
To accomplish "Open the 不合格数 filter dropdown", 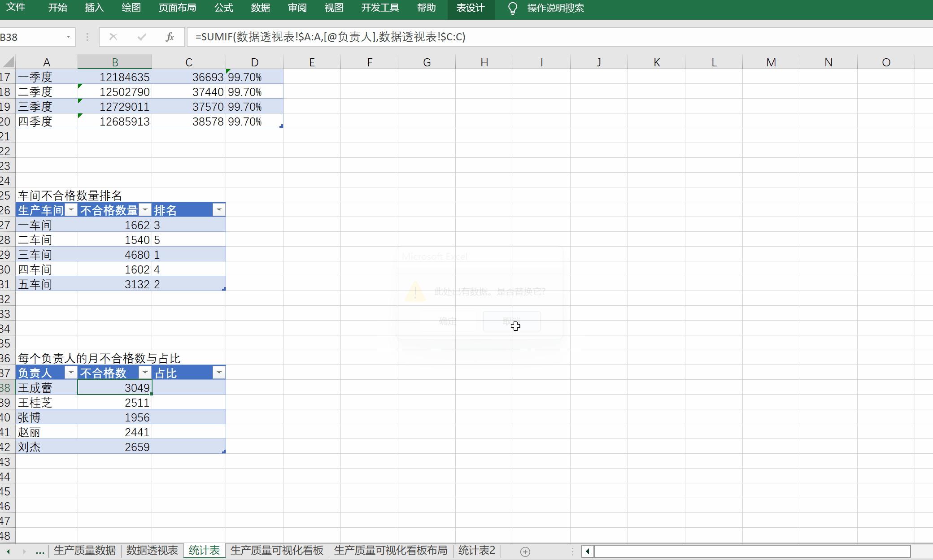I will [x=145, y=373].
